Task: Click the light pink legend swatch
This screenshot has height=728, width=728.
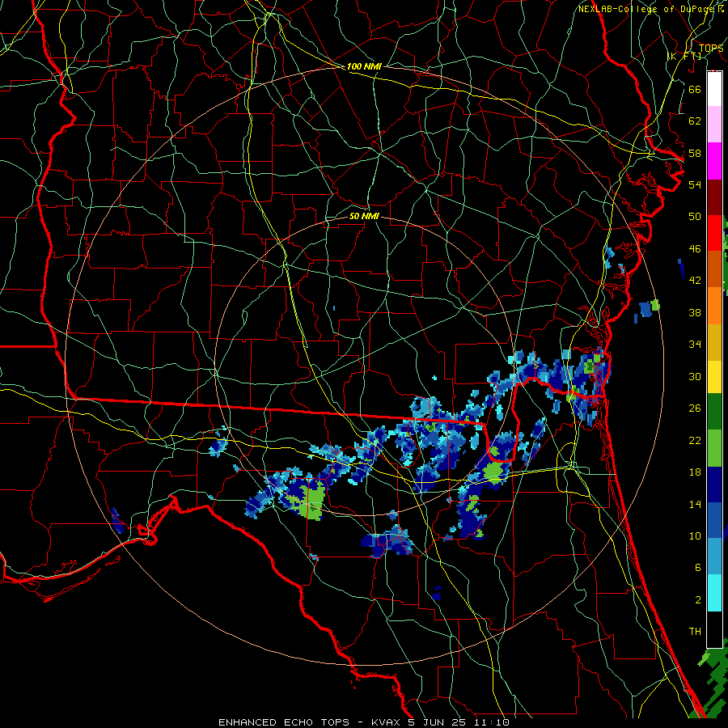Action: (714, 124)
